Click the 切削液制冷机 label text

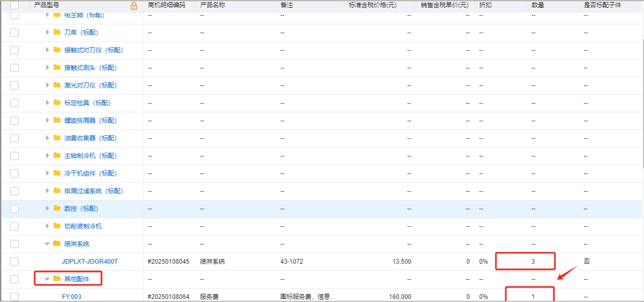[x=83, y=226]
